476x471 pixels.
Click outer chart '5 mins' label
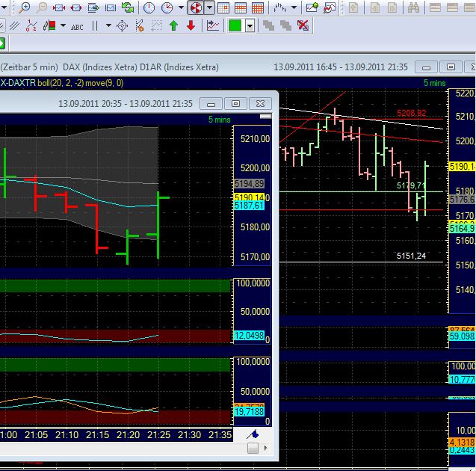pyautogui.click(x=434, y=83)
